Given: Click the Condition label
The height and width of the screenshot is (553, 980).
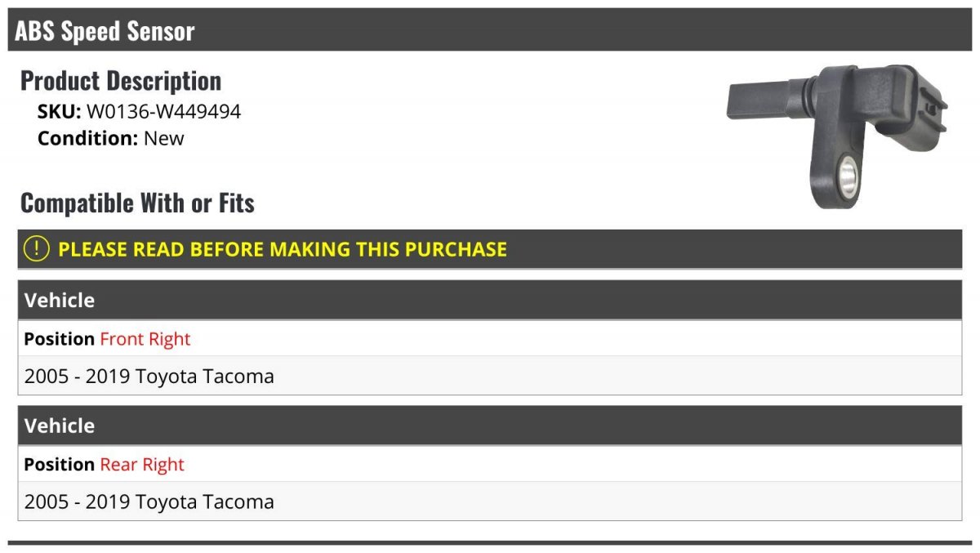Looking at the screenshot, I should [87, 138].
